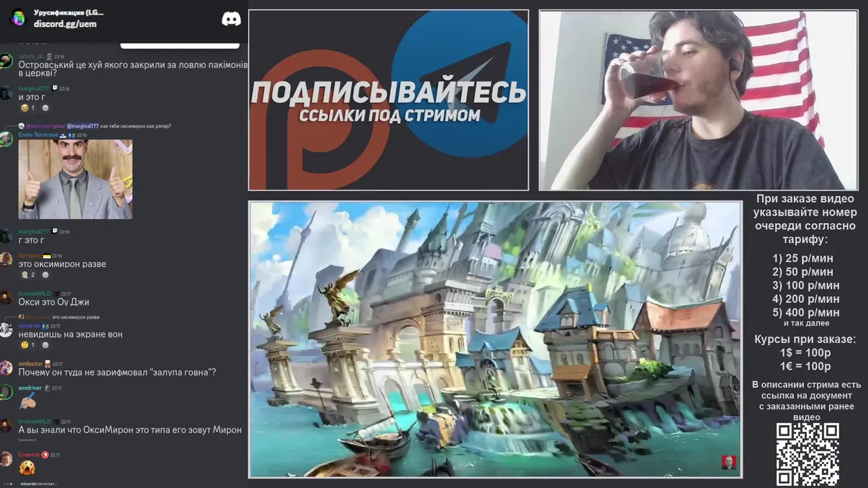
Task: Click the '1€ = 100р' exchange rate
Action: (806, 367)
